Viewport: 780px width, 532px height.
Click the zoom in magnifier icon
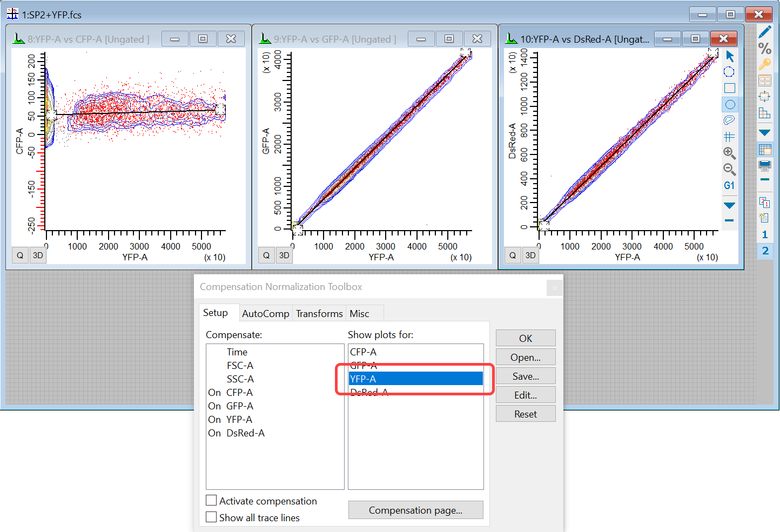pyautogui.click(x=729, y=153)
